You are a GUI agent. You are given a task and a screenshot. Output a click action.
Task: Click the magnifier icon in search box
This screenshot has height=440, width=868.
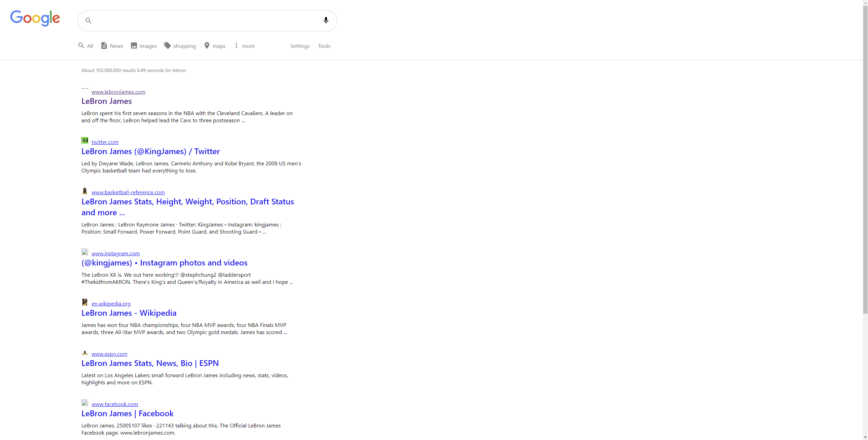coord(88,21)
